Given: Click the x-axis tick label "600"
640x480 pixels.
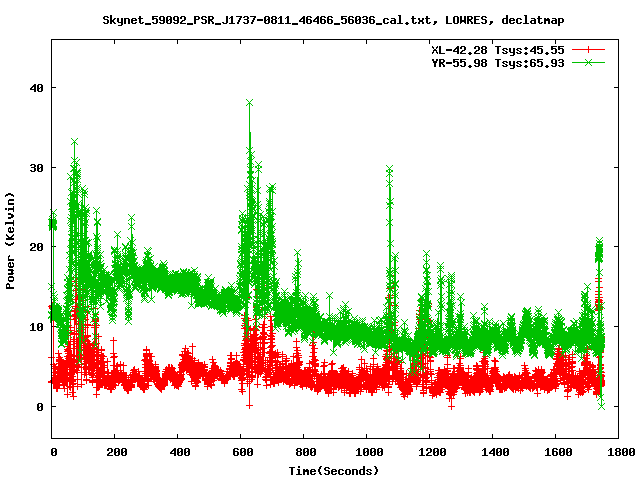Looking at the screenshot, I should click(242, 452).
